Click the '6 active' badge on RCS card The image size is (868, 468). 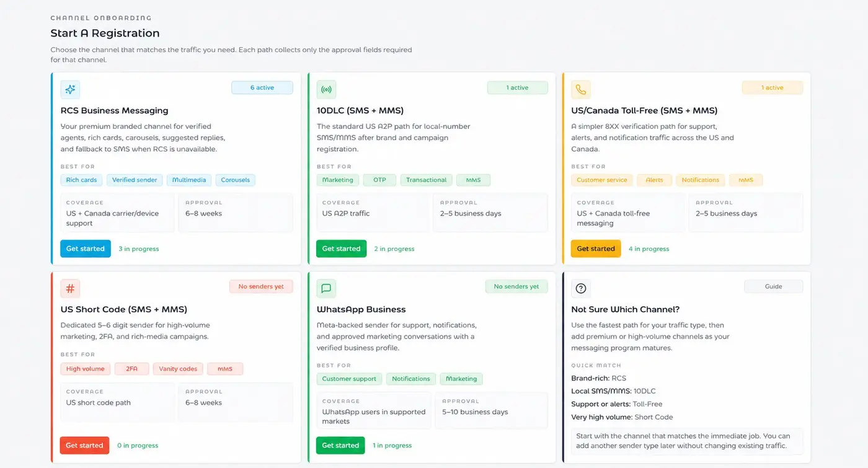pyautogui.click(x=262, y=87)
